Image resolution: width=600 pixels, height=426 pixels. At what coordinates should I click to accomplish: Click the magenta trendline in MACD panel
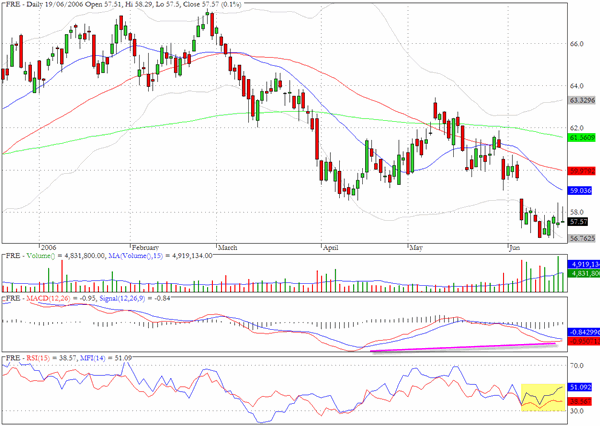pyautogui.click(x=463, y=347)
